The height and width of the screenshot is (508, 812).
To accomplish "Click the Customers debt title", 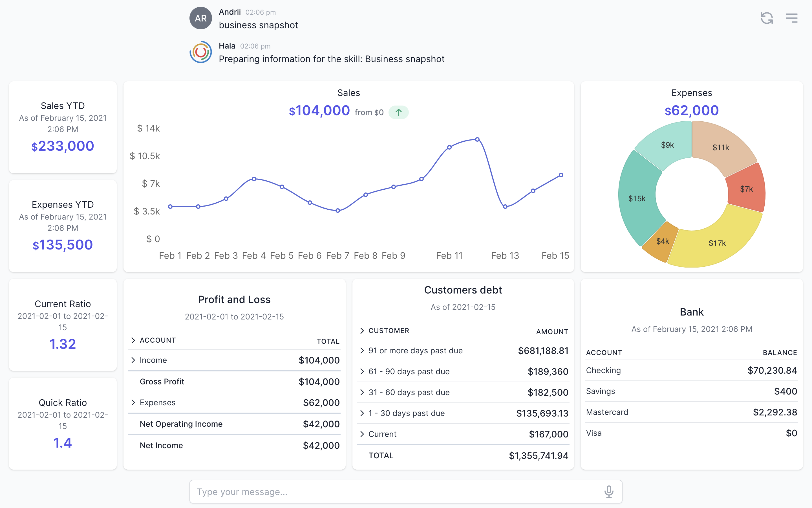I will click(x=463, y=290).
